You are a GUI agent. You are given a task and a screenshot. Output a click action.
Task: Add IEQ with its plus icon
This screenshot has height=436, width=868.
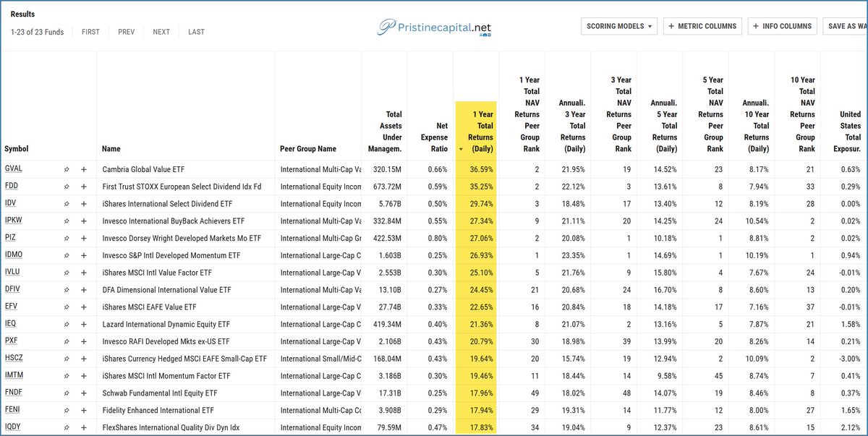pos(84,324)
